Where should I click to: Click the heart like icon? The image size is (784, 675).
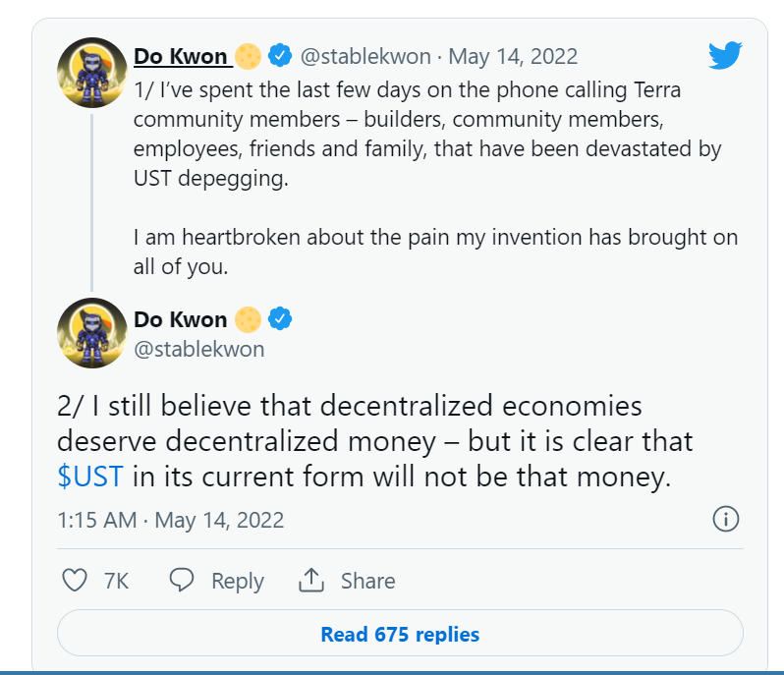click(x=75, y=580)
